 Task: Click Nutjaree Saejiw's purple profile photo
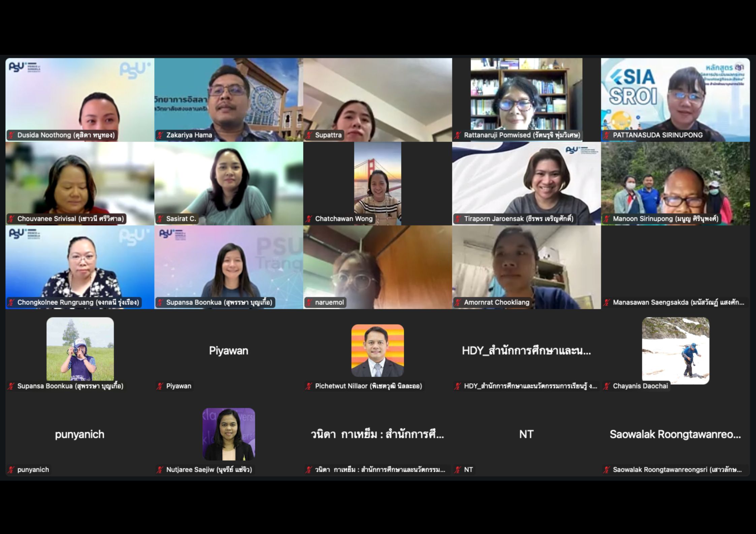click(x=229, y=434)
